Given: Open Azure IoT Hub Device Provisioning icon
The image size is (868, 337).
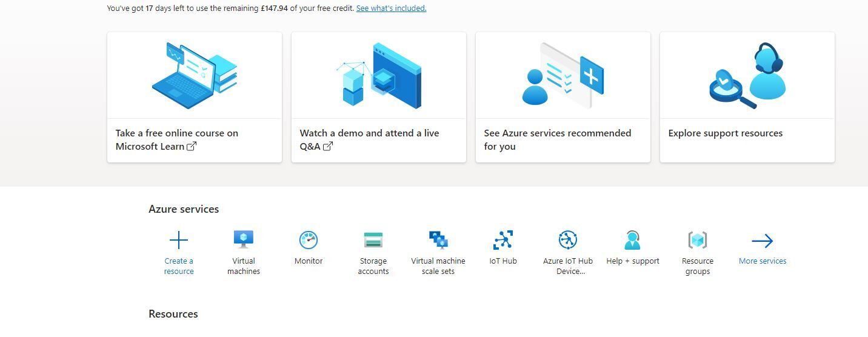Looking at the screenshot, I should [568, 240].
